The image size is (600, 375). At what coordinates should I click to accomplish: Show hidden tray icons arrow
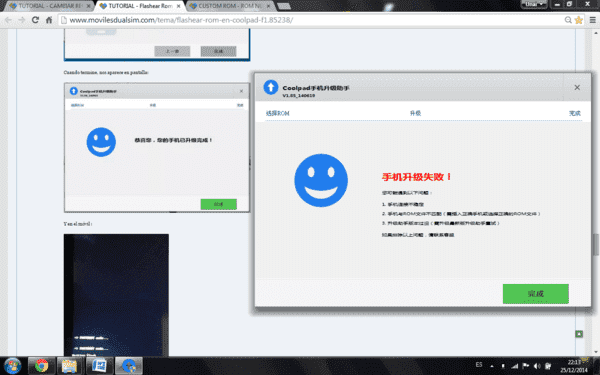492,366
